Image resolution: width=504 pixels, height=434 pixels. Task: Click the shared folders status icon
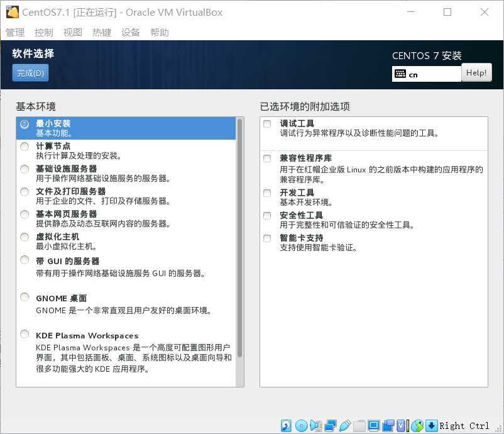tap(359, 426)
